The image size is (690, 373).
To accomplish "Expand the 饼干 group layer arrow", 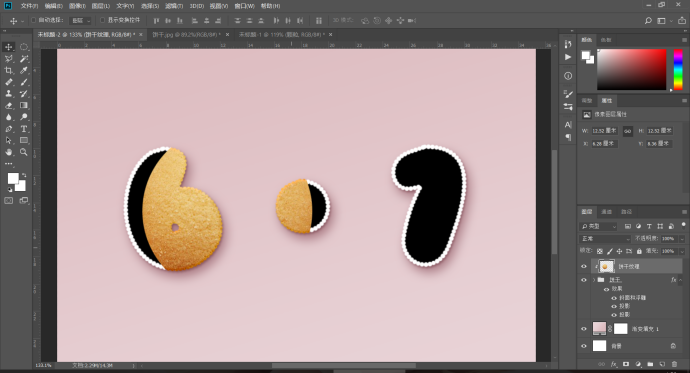I will point(594,280).
